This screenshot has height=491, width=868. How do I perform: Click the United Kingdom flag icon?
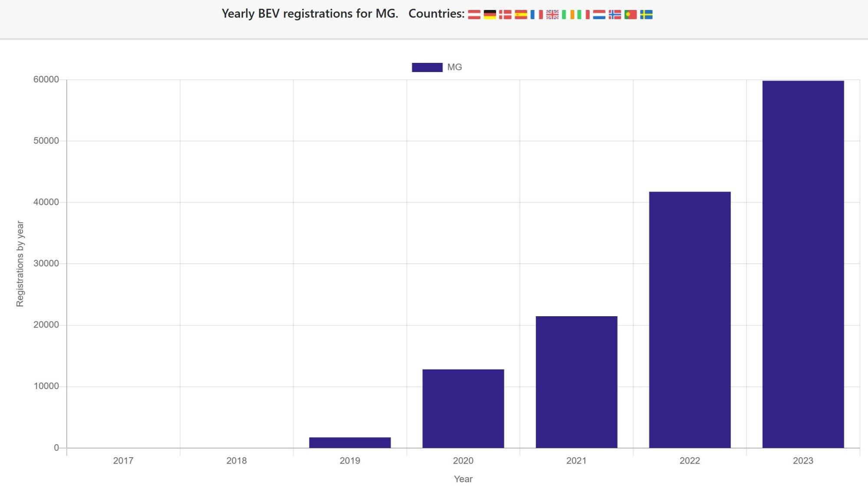click(552, 15)
